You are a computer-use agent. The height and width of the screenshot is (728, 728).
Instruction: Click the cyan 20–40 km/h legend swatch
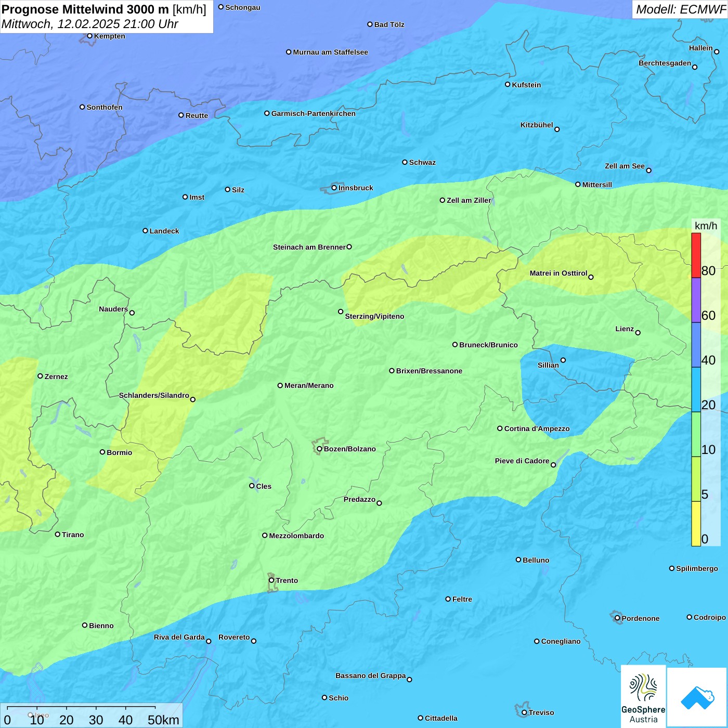pos(696,389)
